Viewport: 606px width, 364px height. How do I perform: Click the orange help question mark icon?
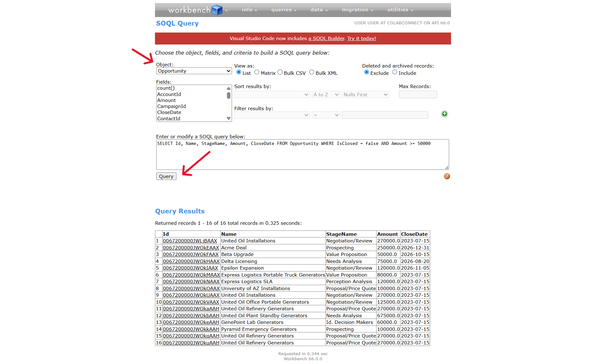447,176
